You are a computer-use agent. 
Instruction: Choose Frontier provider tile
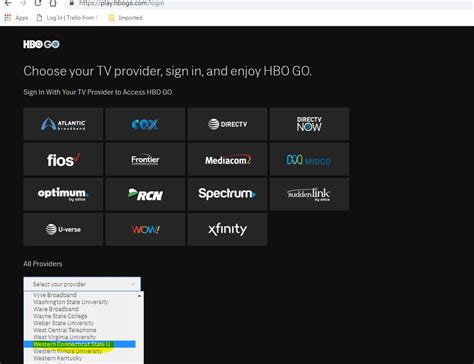coord(145,159)
